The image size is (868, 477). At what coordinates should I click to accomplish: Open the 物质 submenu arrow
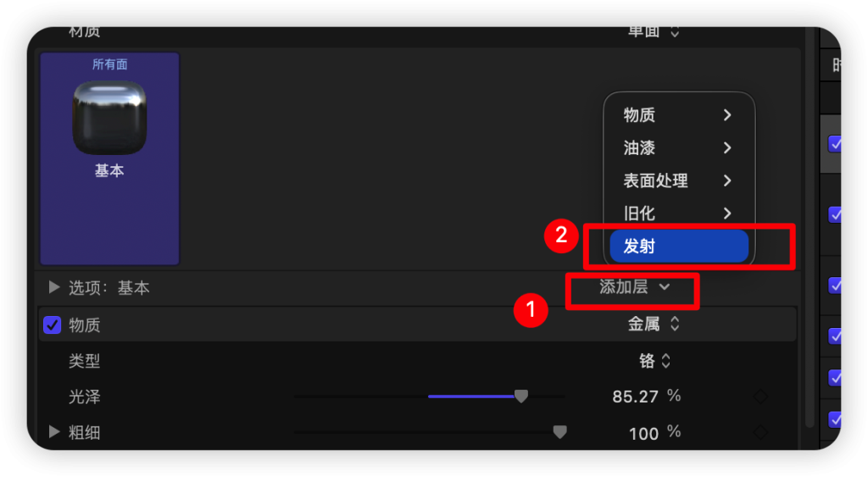point(727,115)
